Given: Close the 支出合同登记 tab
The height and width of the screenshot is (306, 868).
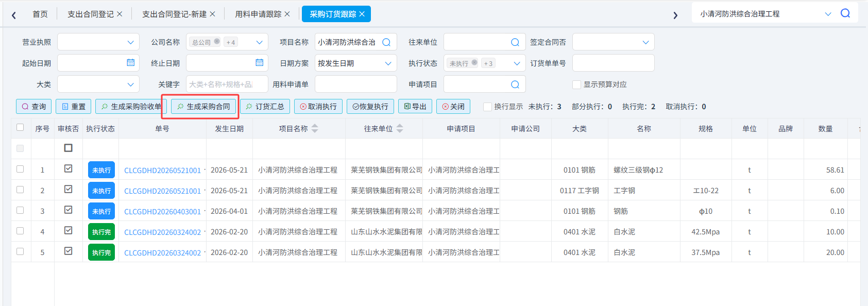Looking at the screenshot, I should tap(120, 14).
